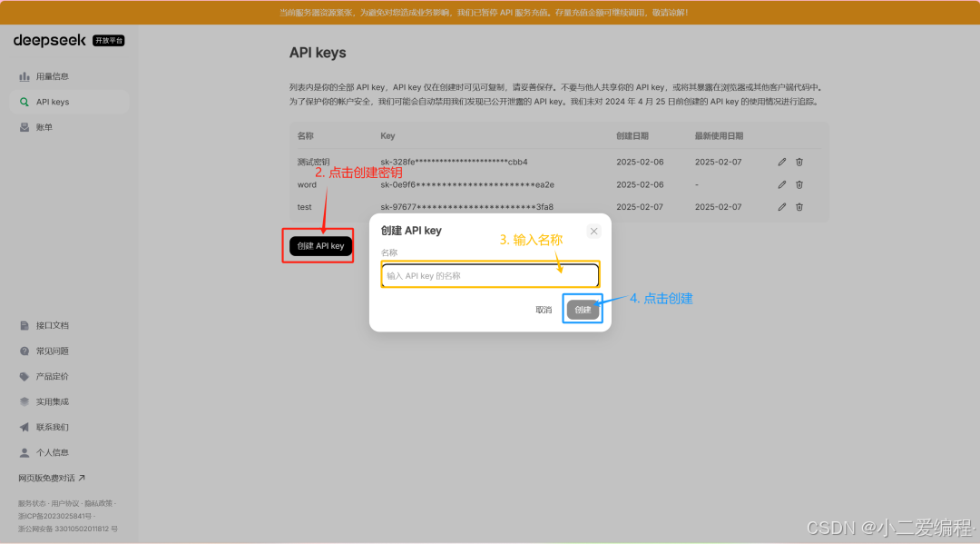Click the 创建日期 column header
Viewport: 980px width, 544px height.
click(x=632, y=135)
